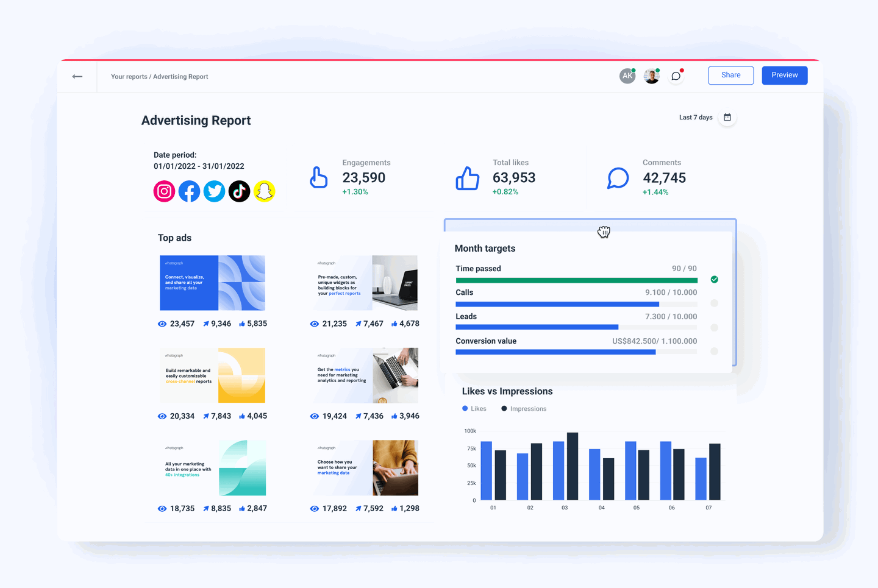Toggle the green checkmark on Time passed
Screen dimensions: 878x588
pyautogui.click(x=714, y=279)
